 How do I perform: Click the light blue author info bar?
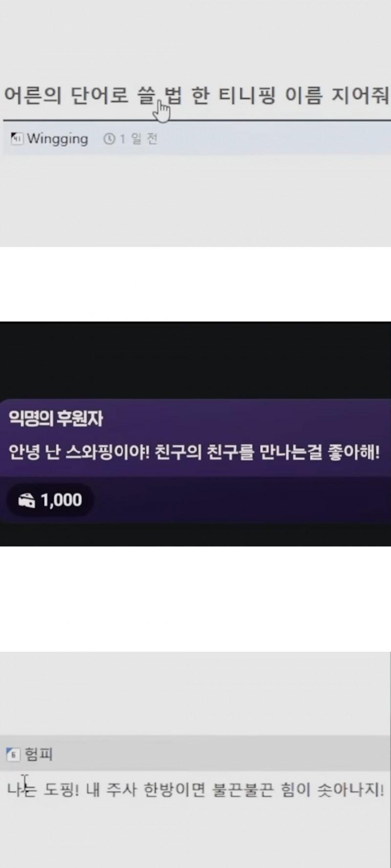pyautogui.click(x=197, y=139)
